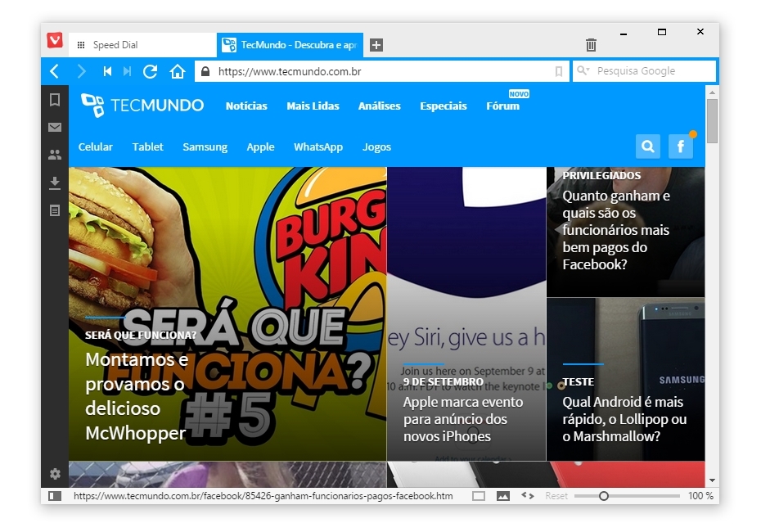The width and height of the screenshot is (761, 532).
Task: Toggle the side panel visibility
Action: 55,496
